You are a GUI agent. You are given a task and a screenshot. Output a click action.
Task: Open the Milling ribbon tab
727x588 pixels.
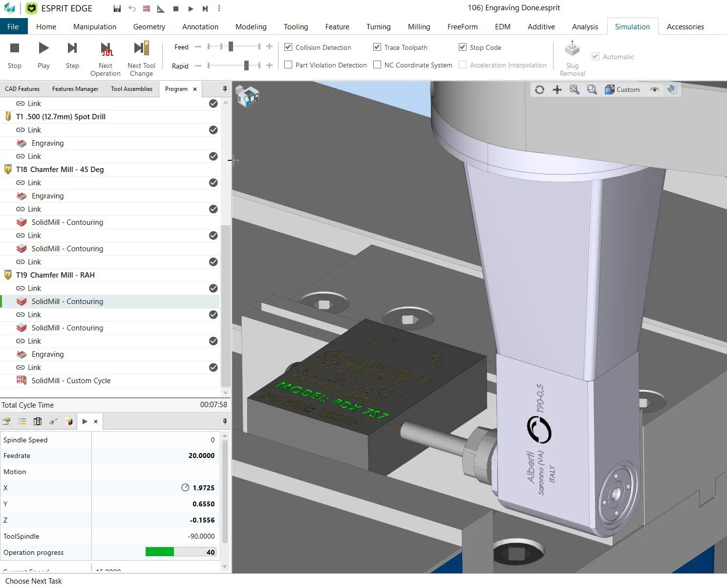(x=419, y=26)
